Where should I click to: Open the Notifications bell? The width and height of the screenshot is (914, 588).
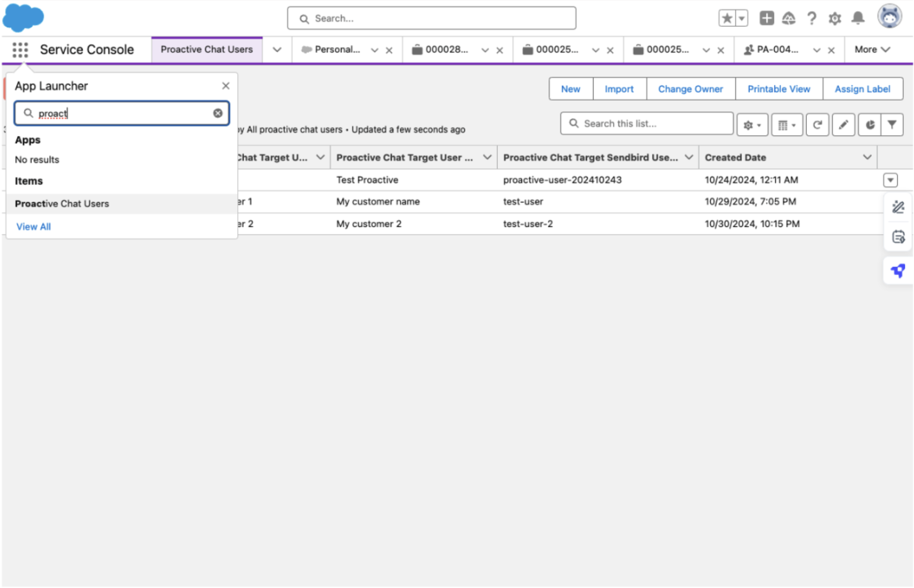point(858,18)
